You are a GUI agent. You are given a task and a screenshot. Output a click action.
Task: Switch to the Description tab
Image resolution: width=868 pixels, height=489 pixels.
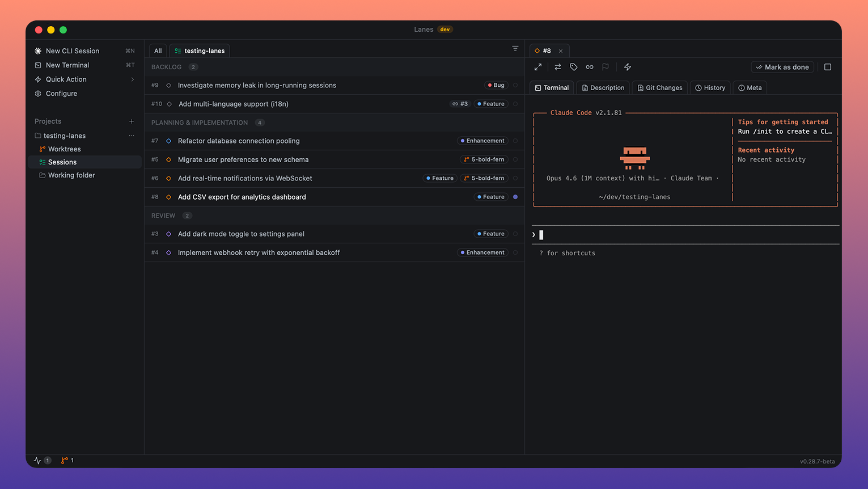tap(603, 88)
